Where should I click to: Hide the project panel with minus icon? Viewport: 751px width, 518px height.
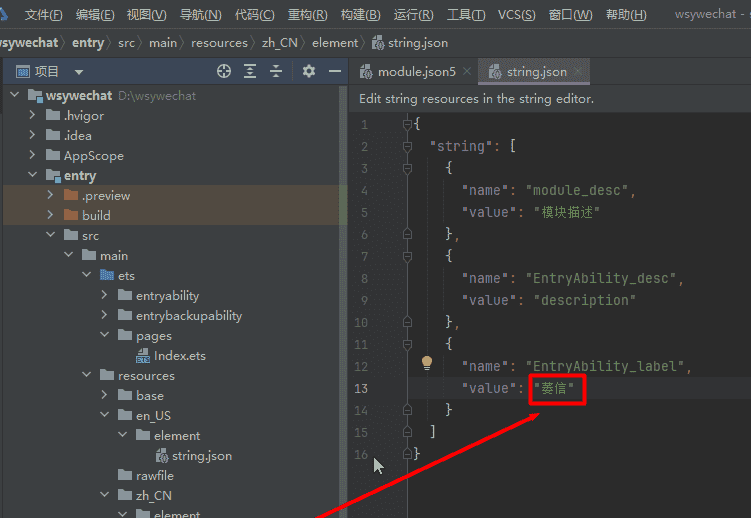coord(335,71)
